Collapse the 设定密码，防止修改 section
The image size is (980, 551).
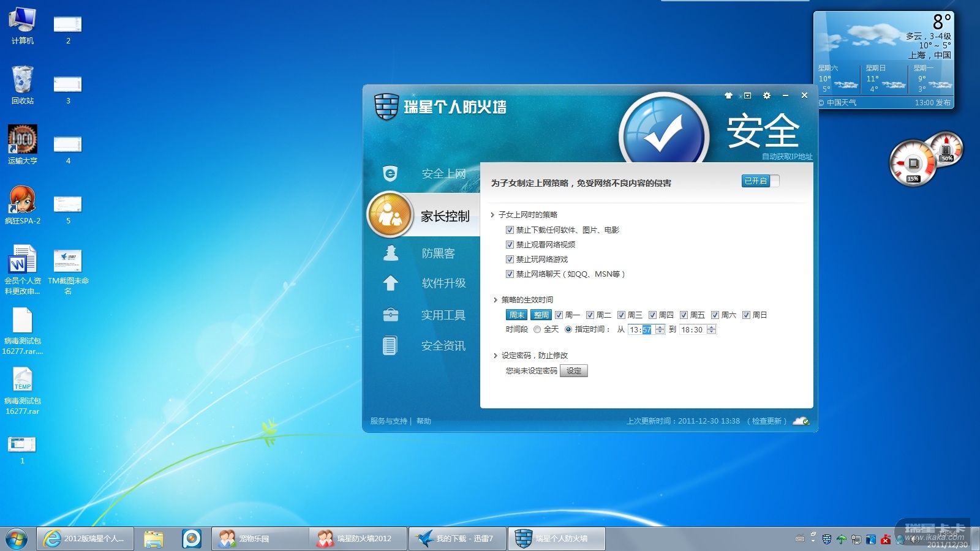tap(496, 356)
